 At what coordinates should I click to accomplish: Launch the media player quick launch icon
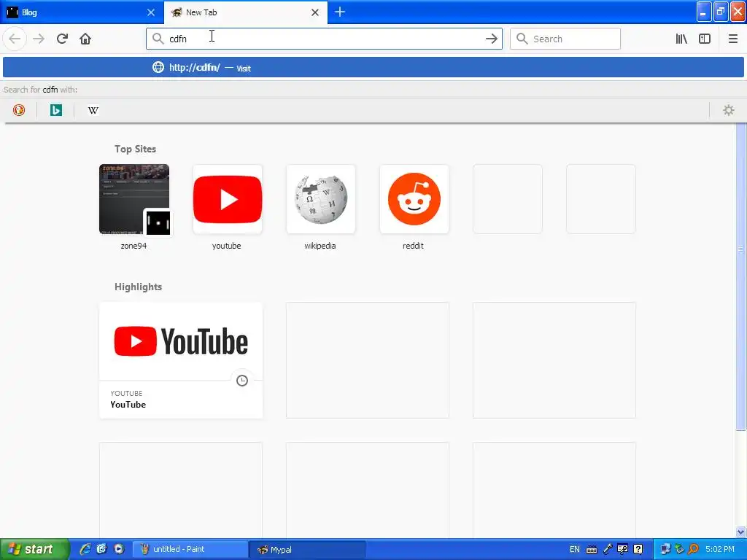[x=119, y=549]
